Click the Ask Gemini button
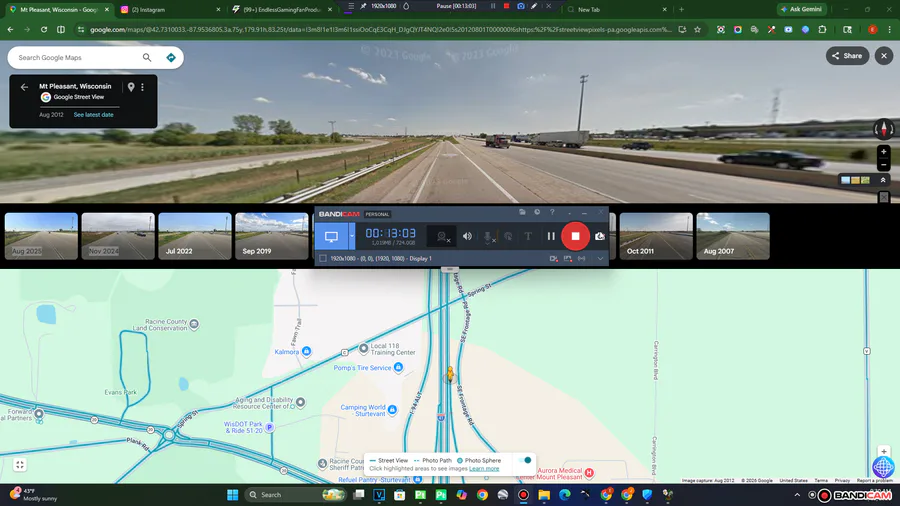Viewport: 900px width, 506px height. (802, 9)
